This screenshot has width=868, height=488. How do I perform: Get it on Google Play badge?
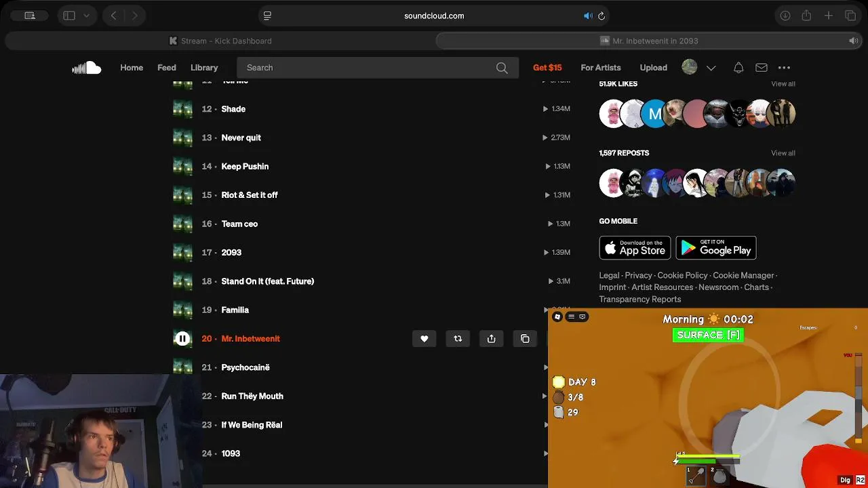(716, 248)
